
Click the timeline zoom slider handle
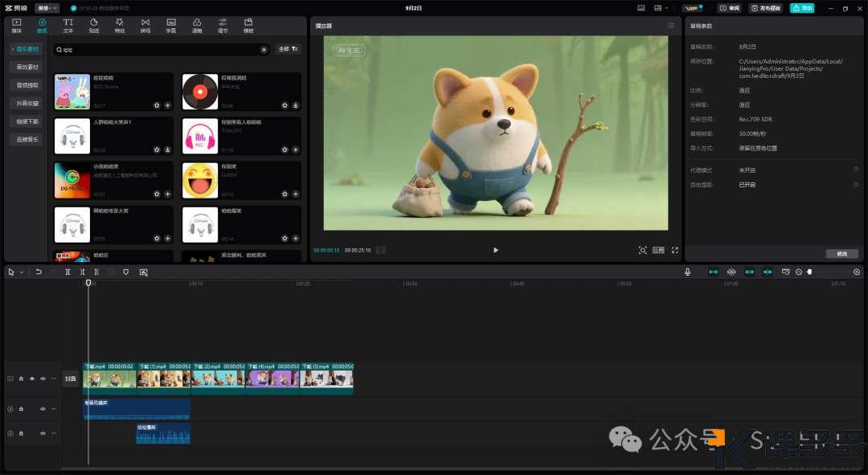[x=809, y=272]
